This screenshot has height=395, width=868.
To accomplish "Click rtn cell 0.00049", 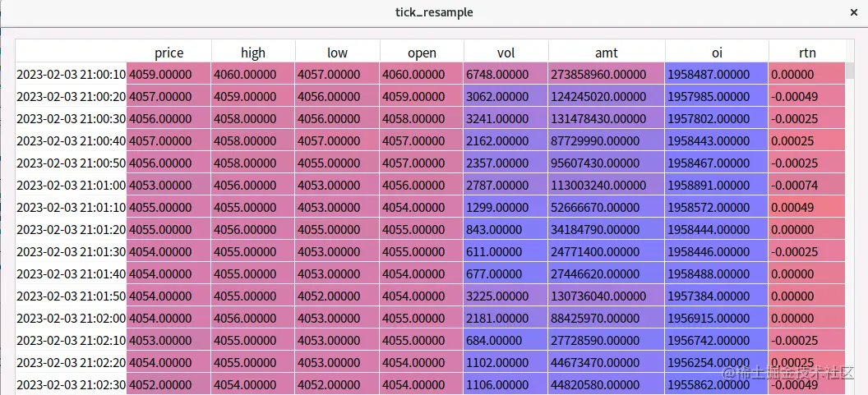I will click(807, 207).
